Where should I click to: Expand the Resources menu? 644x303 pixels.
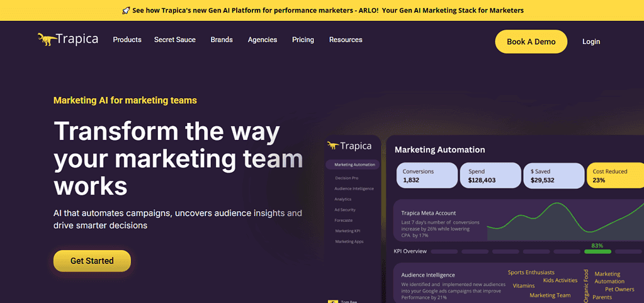point(346,40)
